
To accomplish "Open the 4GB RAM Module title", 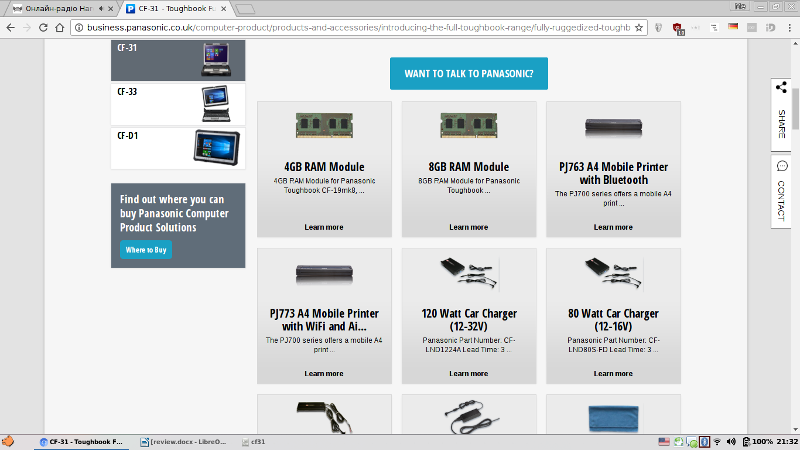I will 324,167.
